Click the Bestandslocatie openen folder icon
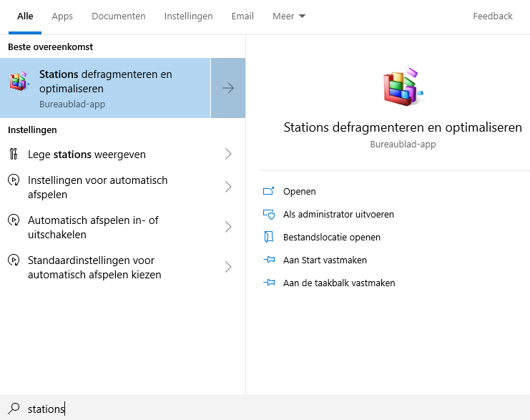530x420 pixels. (x=269, y=237)
